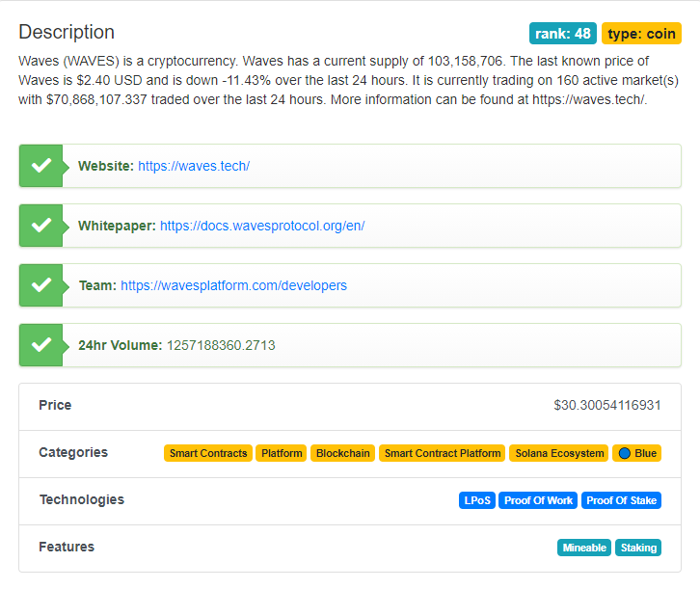Click the Description heading
700x589 pixels.
click(x=67, y=32)
